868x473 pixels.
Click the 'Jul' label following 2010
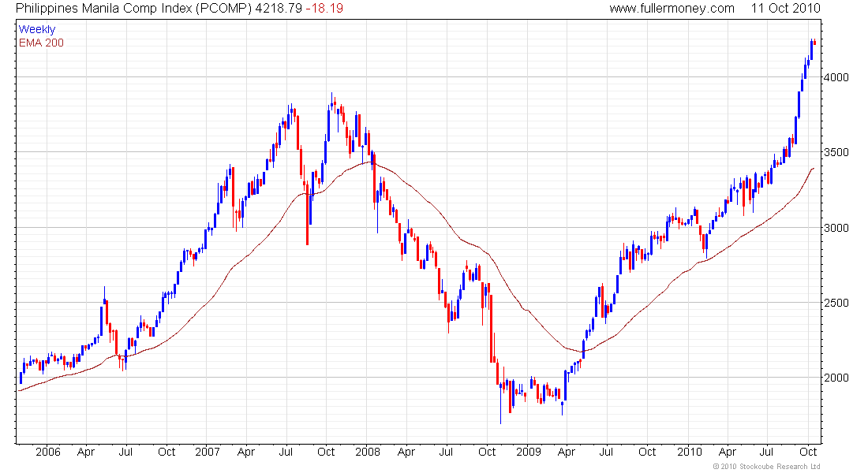pyautogui.click(x=767, y=452)
